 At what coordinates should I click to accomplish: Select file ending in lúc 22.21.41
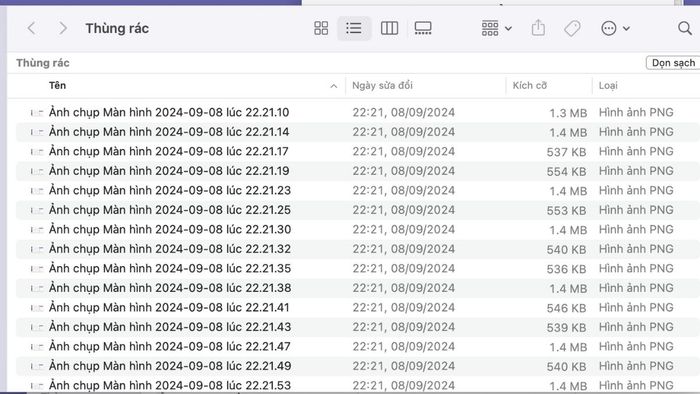169,307
